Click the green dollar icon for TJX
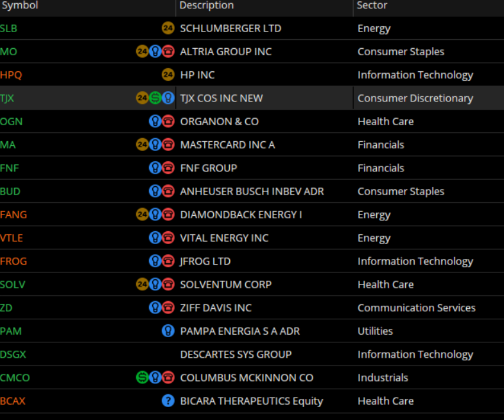Viewport: 504px width, 420px height. (x=155, y=98)
